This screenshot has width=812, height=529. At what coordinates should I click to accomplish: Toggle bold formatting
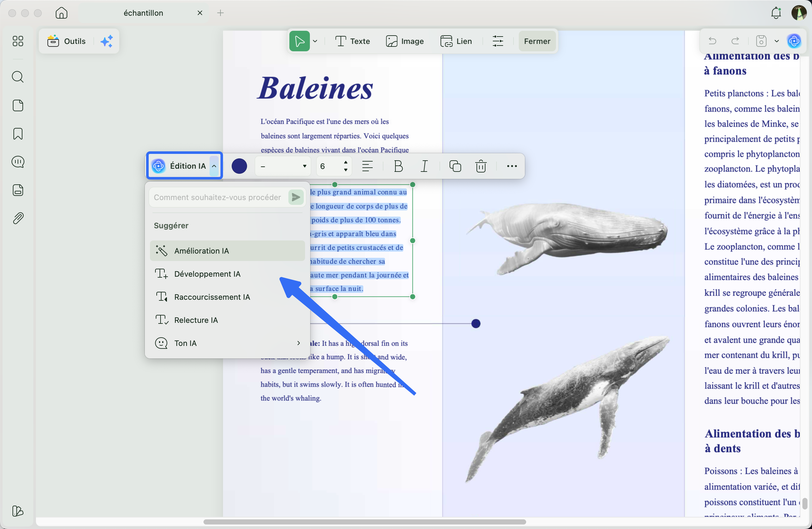(x=398, y=166)
